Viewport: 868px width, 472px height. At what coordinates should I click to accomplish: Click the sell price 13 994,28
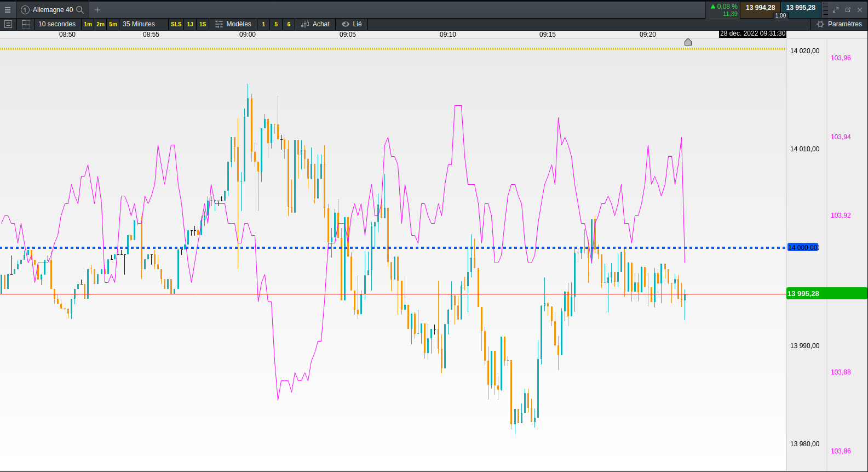pyautogui.click(x=760, y=8)
